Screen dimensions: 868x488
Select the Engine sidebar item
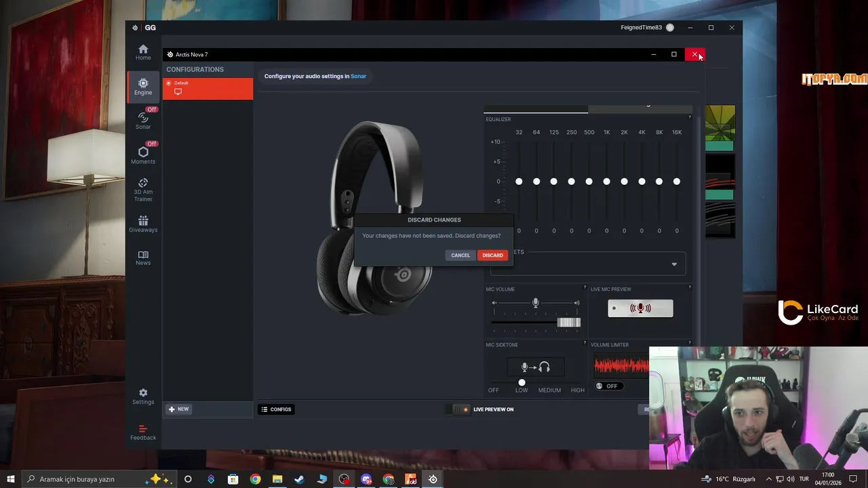[x=143, y=87]
